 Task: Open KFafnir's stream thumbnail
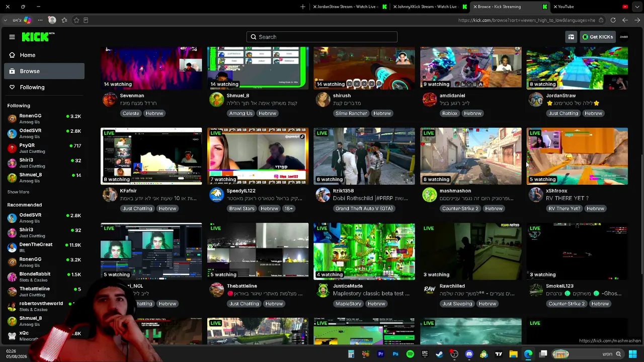pyautogui.click(x=151, y=156)
